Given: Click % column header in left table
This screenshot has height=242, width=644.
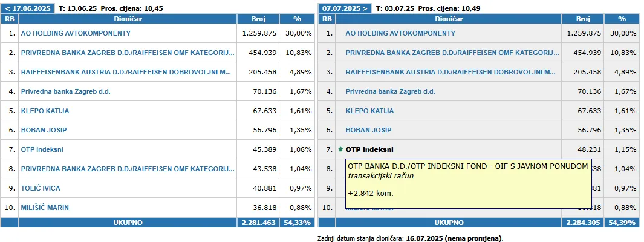Looking at the screenshot, I should [x=297, y=19].
